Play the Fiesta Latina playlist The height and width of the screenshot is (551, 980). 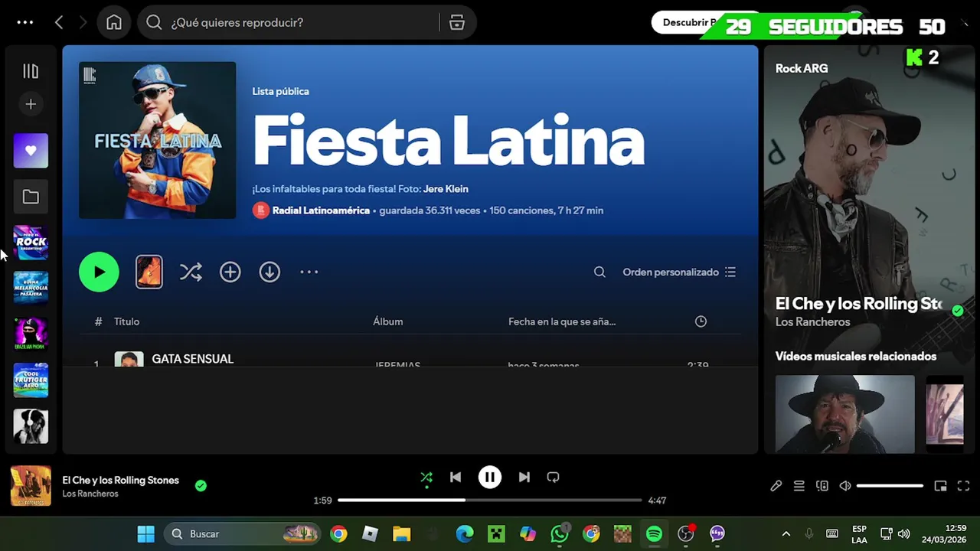click(99, 272)
